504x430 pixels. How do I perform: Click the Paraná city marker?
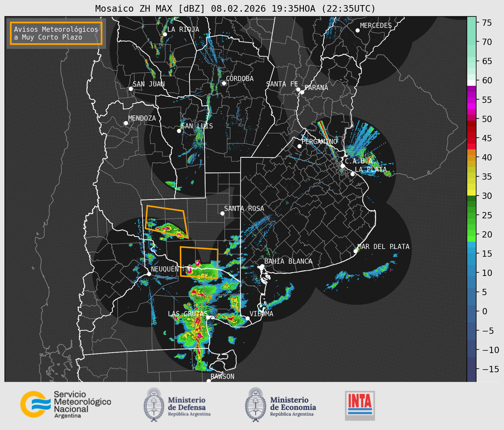point(302,92)
